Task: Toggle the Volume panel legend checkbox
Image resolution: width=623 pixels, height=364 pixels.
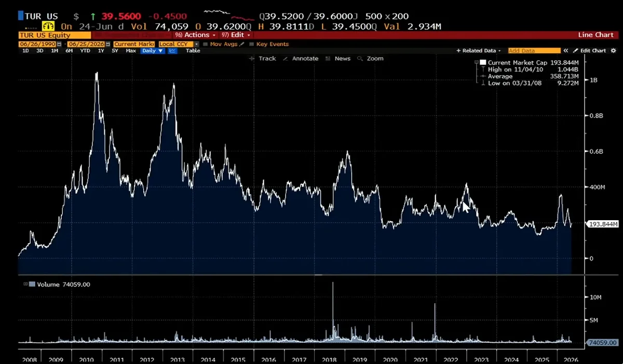Action: 25,284
